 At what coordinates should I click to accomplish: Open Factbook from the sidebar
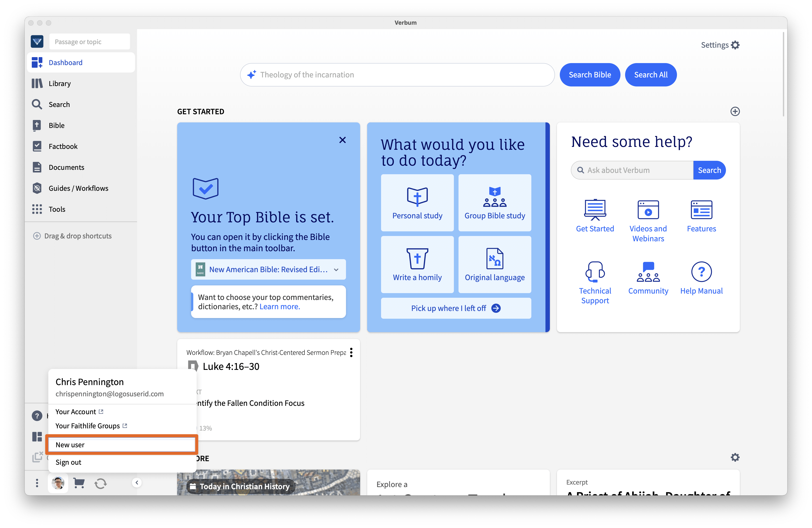[x=81, y=146]
